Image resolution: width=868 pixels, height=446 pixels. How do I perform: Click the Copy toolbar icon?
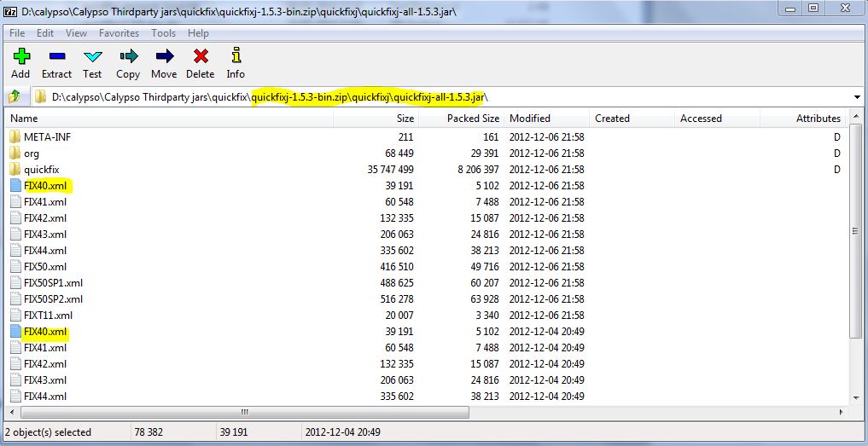tap(128, 56)
